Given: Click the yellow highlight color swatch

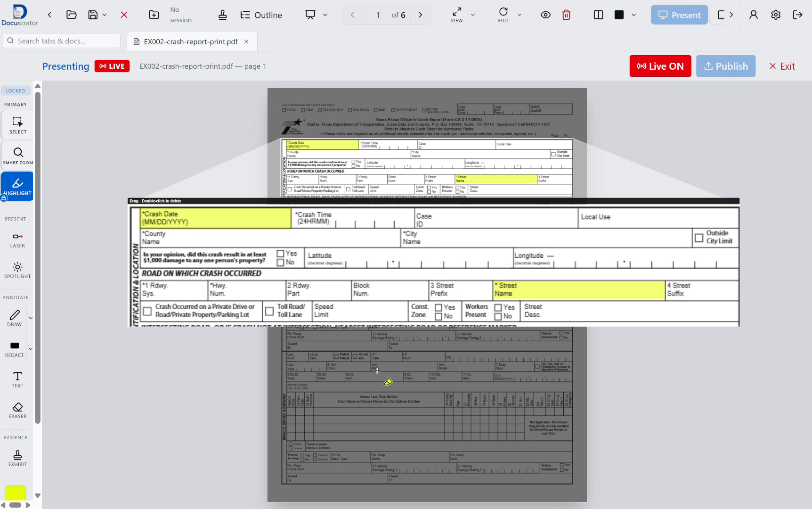Looking at the screenshot, I should tap(16, 493).
